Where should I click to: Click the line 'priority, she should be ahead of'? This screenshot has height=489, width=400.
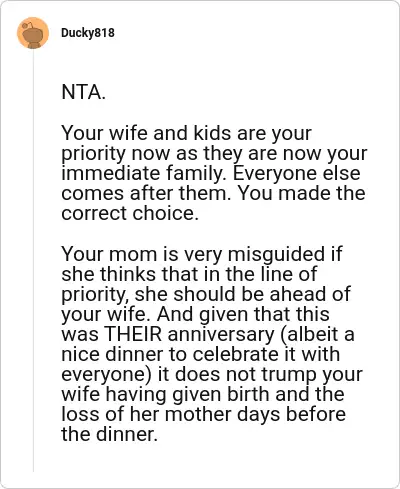(206, 295)
